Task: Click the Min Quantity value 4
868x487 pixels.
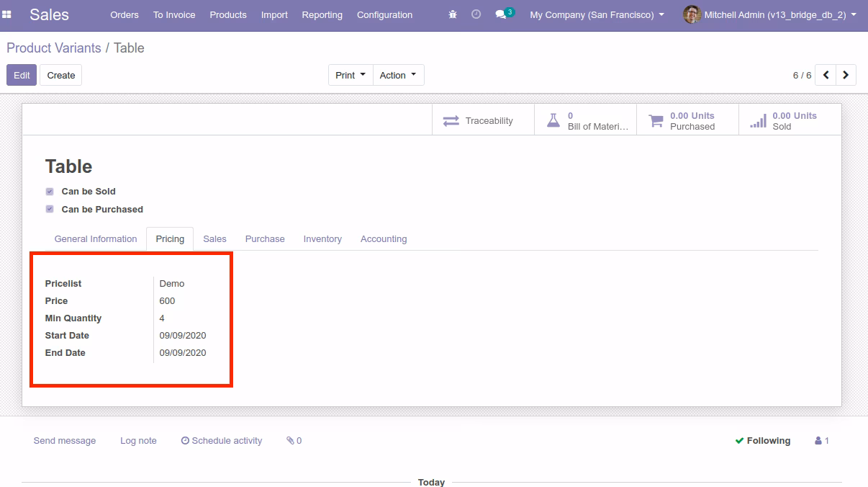Action: [162, 318]
